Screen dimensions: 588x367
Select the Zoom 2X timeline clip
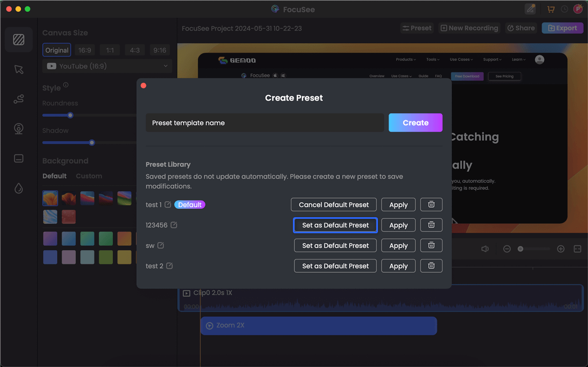pos(319,325)
